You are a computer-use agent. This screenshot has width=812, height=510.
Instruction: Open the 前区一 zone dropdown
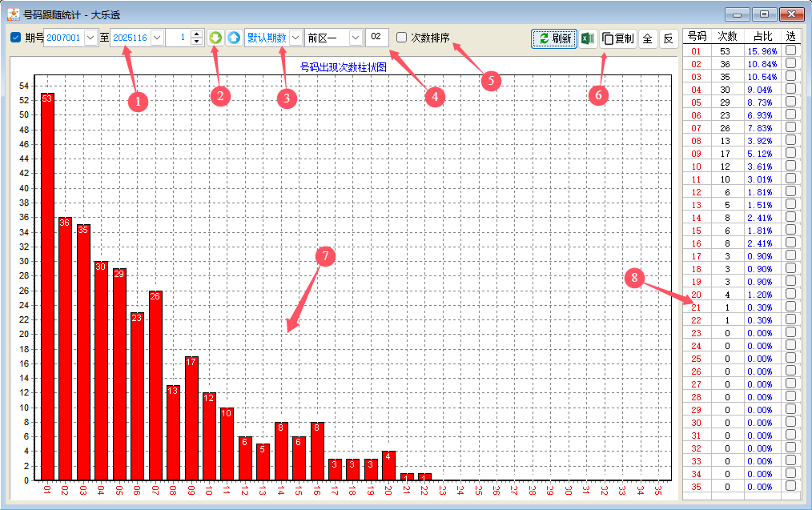(356, 38)
